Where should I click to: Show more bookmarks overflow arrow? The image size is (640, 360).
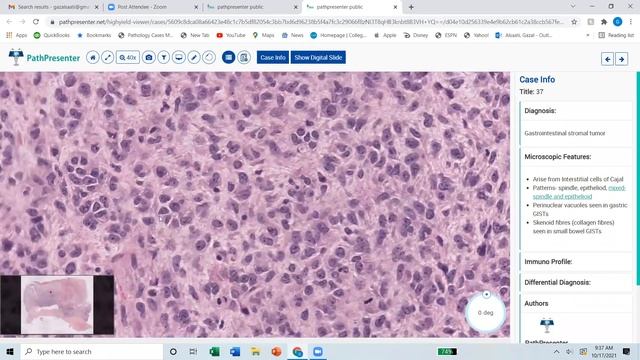(x=588, y=36)
